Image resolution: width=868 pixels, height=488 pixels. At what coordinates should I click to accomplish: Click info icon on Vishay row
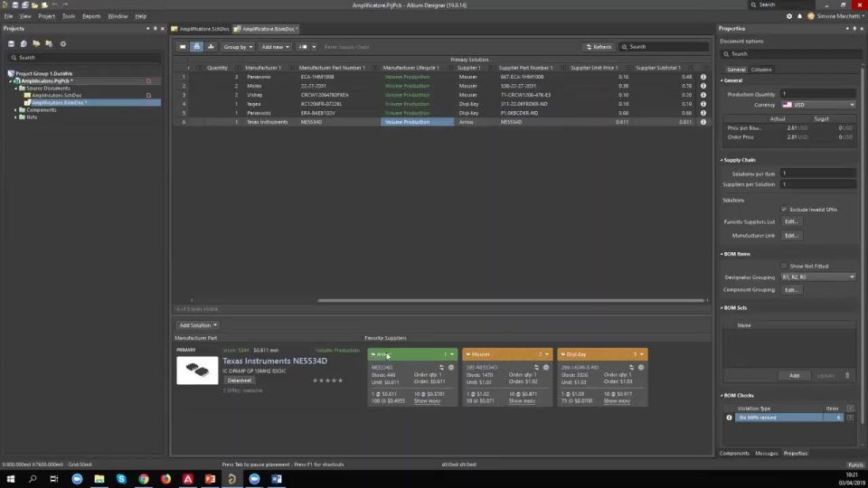tap(703, 95)
